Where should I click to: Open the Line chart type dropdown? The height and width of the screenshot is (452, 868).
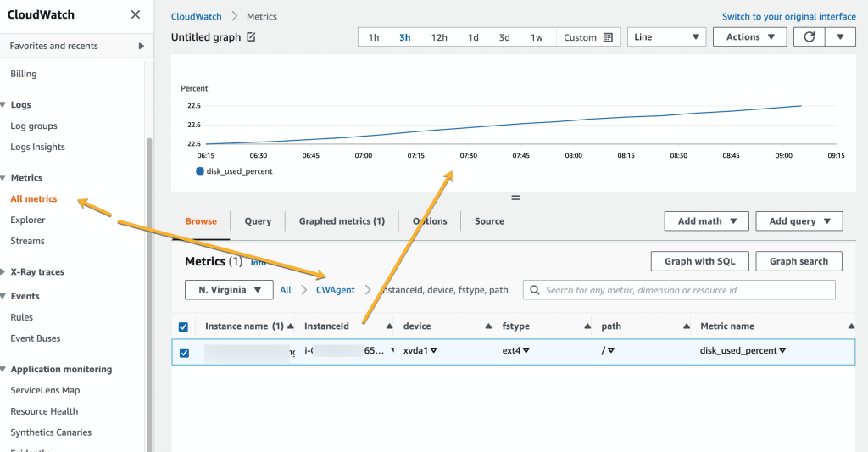click(x=666, y=37)
